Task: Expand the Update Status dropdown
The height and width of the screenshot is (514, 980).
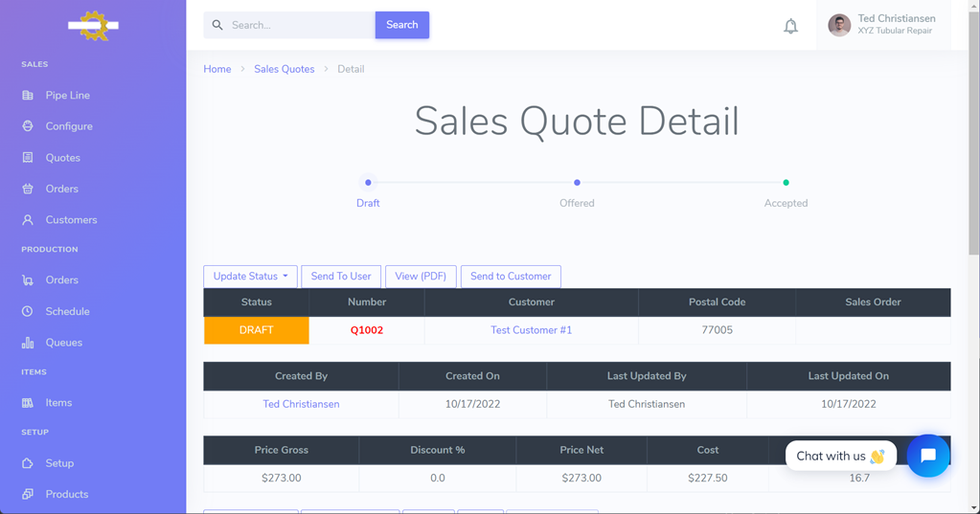Action: pos(250,277)
